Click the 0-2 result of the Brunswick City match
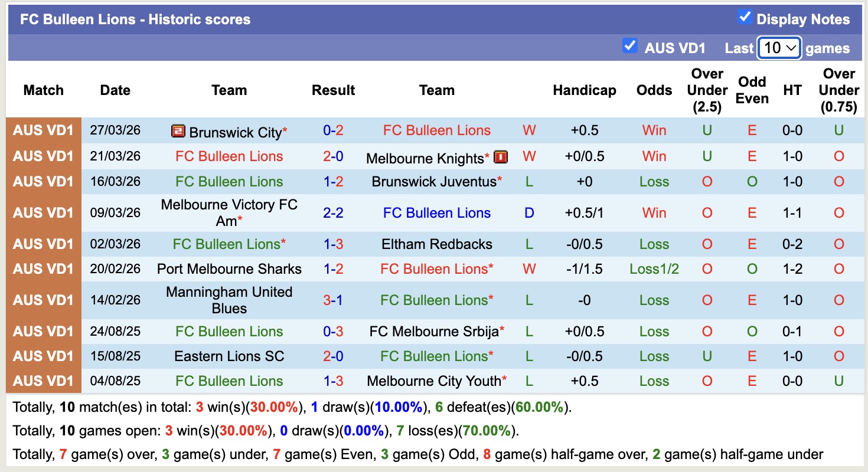The image size is (868, 472). pos(334,131)
